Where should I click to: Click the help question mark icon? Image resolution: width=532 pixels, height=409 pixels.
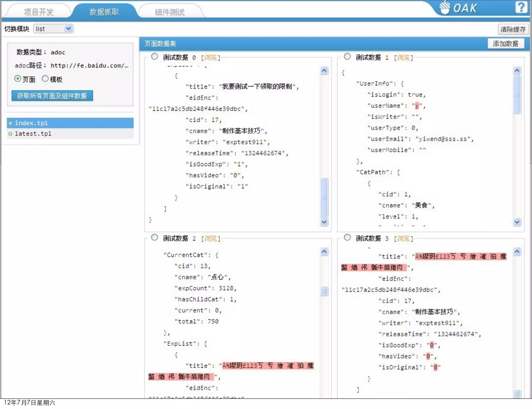tap(521, 7)
